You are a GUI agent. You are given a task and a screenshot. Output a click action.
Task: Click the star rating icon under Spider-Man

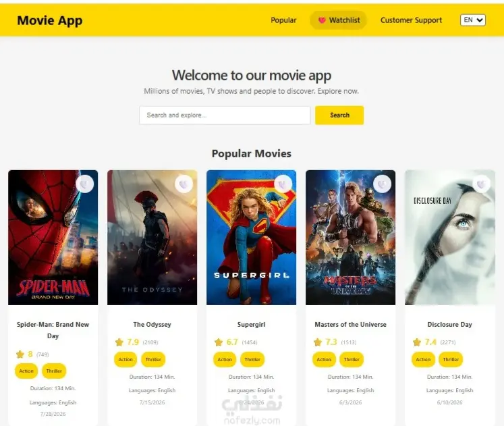pyautogui.click(x=20, y=354)
